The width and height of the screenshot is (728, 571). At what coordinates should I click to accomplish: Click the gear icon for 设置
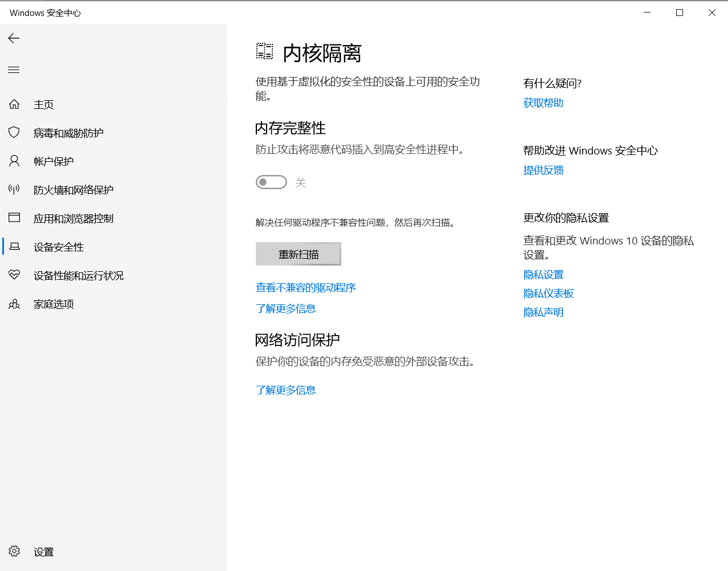tap(14, 551)
